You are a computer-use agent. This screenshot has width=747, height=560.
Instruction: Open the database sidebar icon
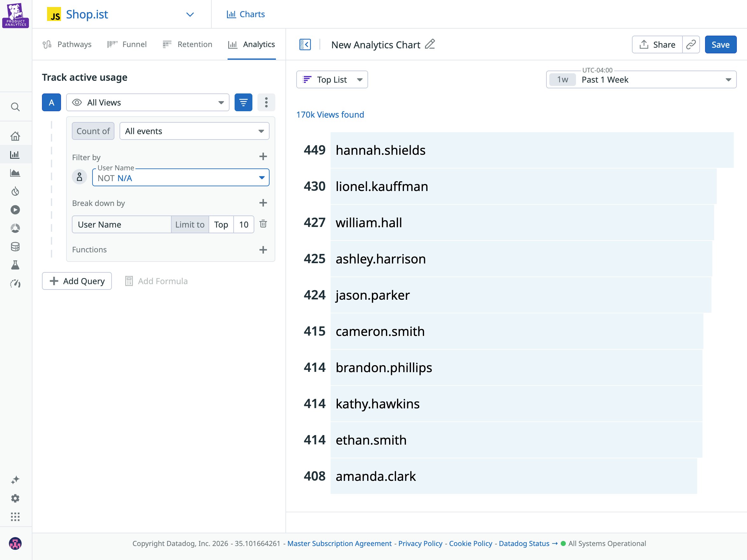click(16, 246)
